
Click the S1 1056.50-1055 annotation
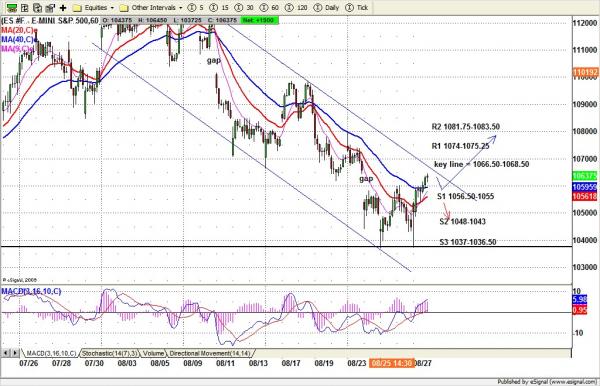[466, 196]
